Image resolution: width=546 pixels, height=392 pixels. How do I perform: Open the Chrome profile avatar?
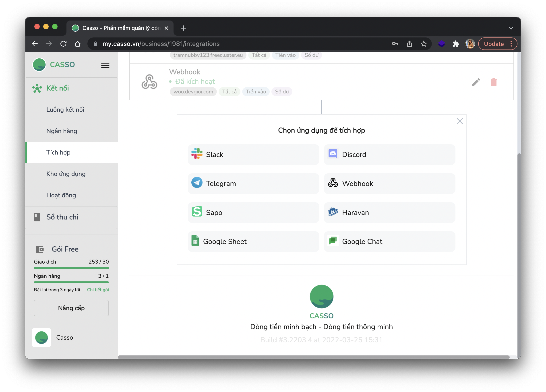click(x=470, y=44)
